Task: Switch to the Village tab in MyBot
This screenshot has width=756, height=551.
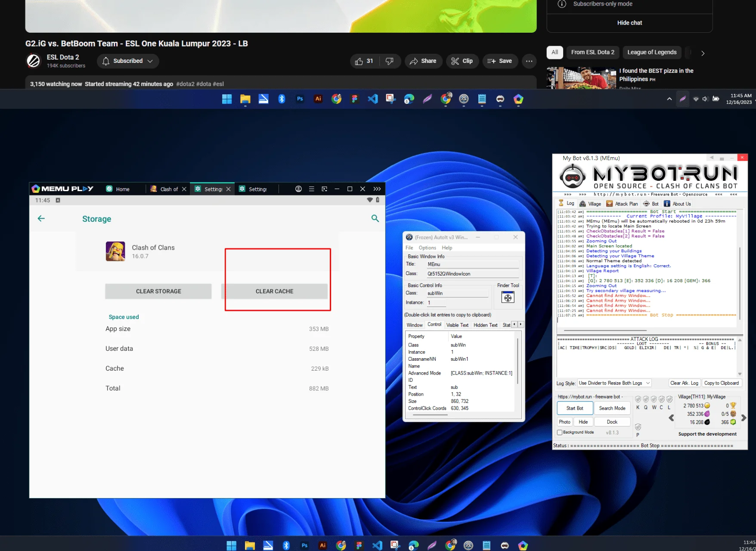Action: [590, 204]
